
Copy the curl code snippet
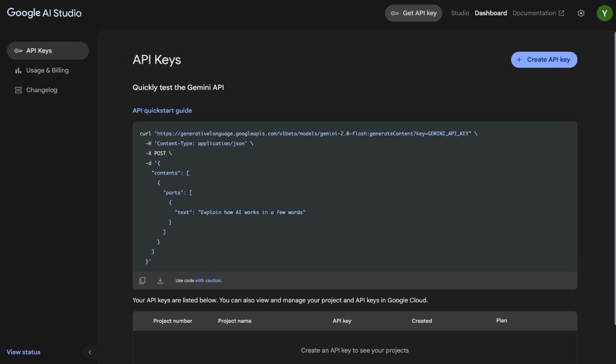click(x=142, y=281)
